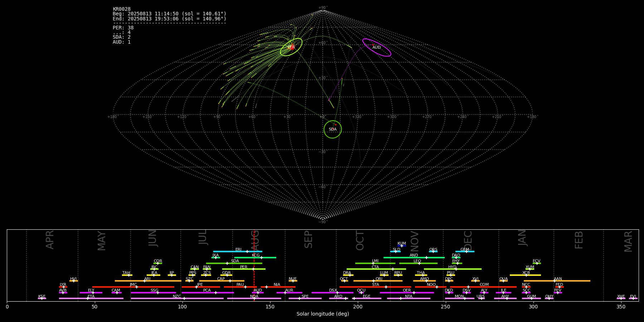Click the AUR shower label in timeline

pyautogui.click(x=289, y=291)
